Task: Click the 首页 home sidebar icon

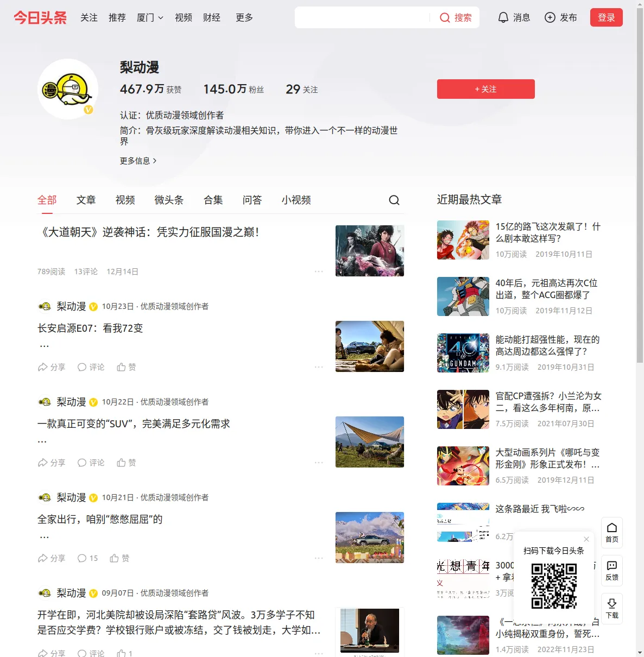Action: click(612, 533)
